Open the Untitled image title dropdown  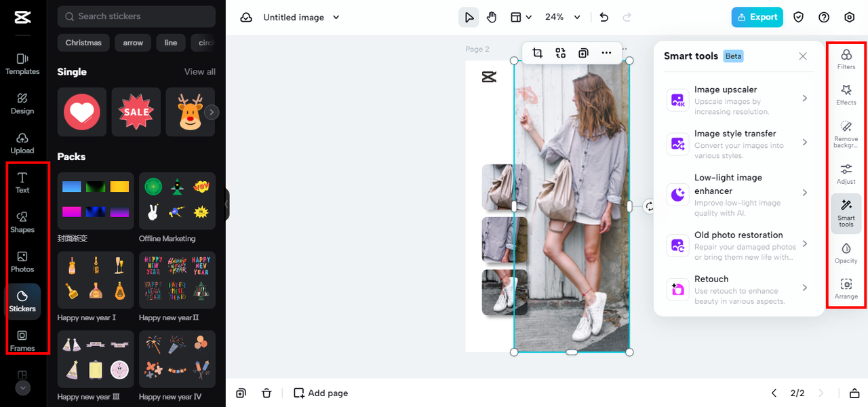pos(302,17)
